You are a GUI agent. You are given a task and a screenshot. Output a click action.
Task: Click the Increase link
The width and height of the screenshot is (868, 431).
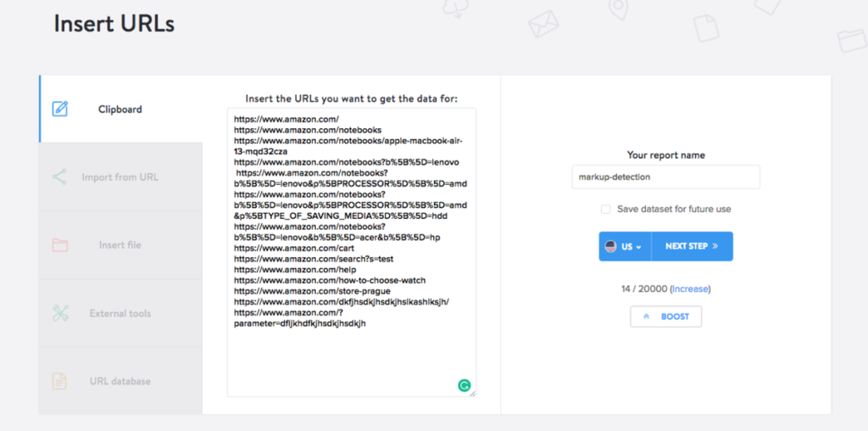[x=690, y=289]
